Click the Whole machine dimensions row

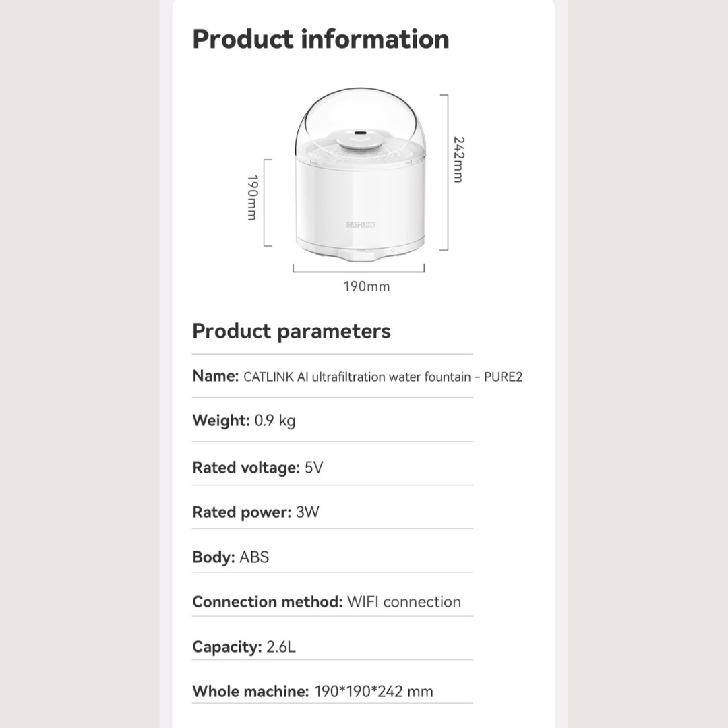[x=313, y=692]
